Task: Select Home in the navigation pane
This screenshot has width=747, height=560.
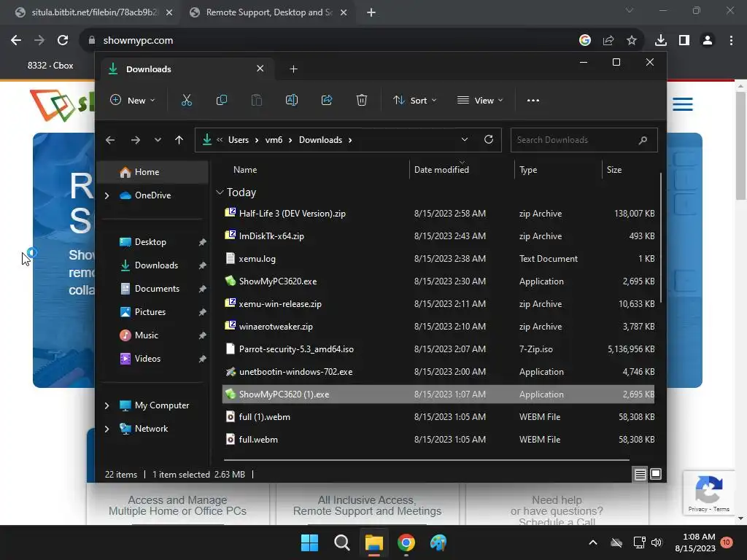Action: (x=152, y=172)
